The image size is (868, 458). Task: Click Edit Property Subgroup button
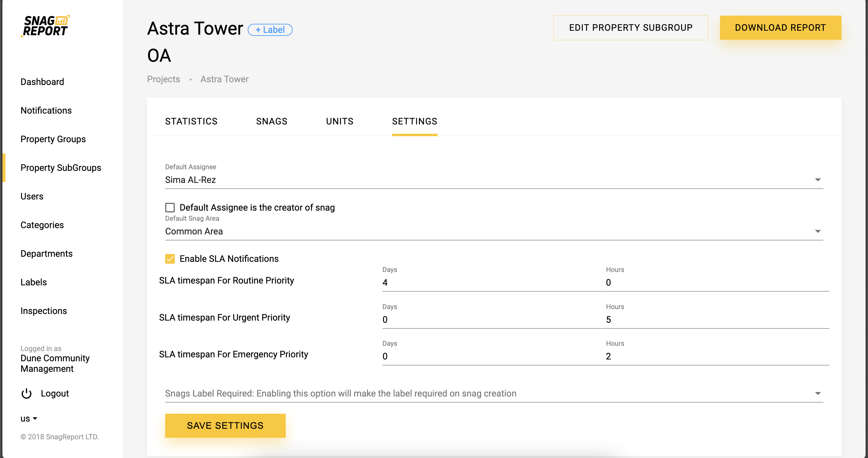click(x=631, y=28)
